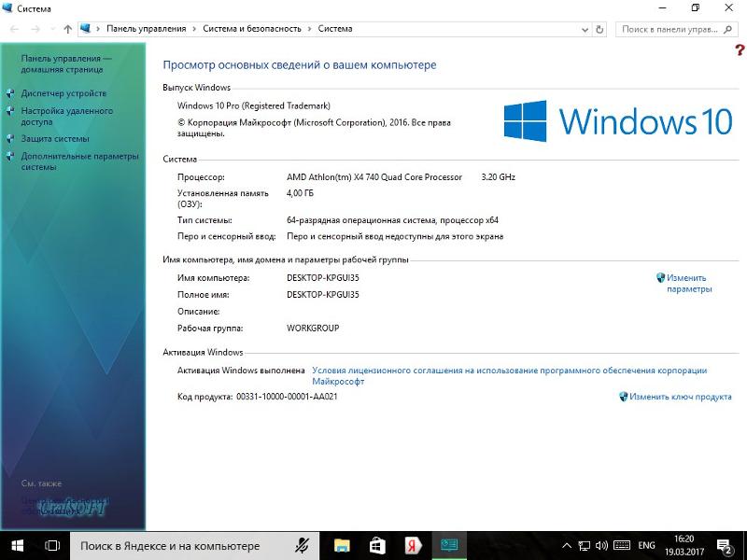Click Активация Windows выполнена text
This screenshot has height=560, width=747.
(x=241, y=370)
